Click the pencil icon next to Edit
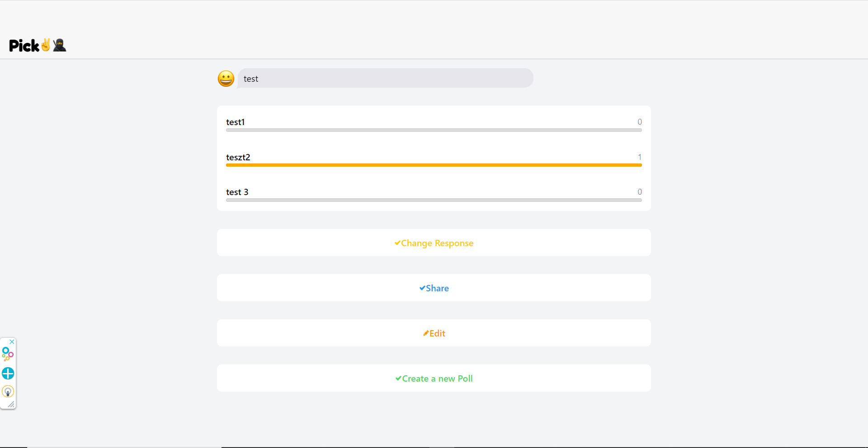This screenshot has height=448, width=868. coord(425,333)
